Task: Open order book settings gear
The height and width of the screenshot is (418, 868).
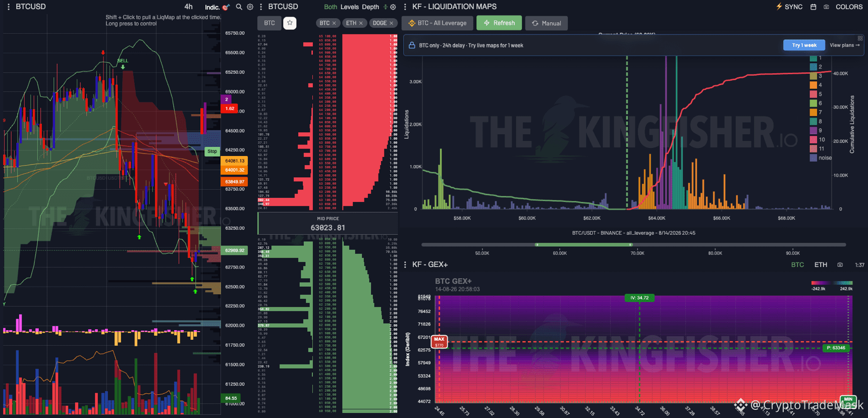Action: coord(393,7)
